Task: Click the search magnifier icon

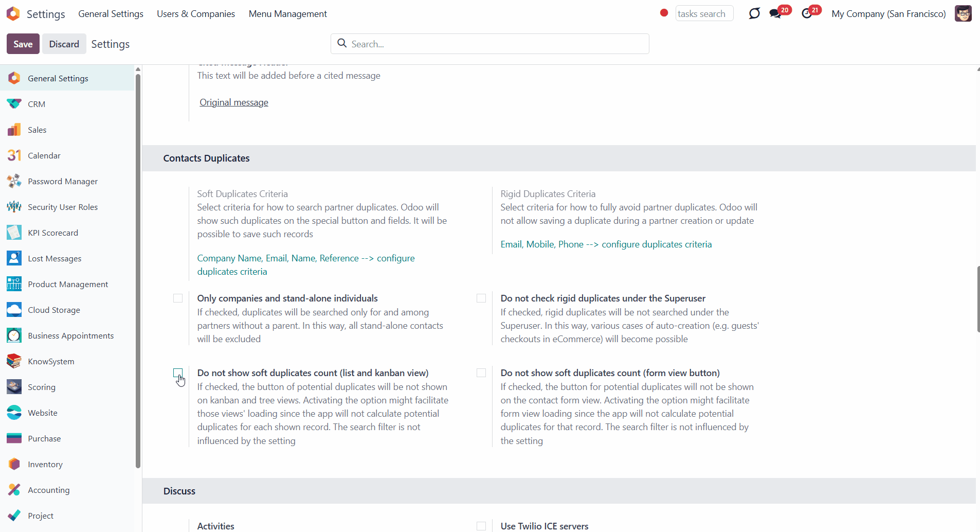Action: tap(342, 44)
